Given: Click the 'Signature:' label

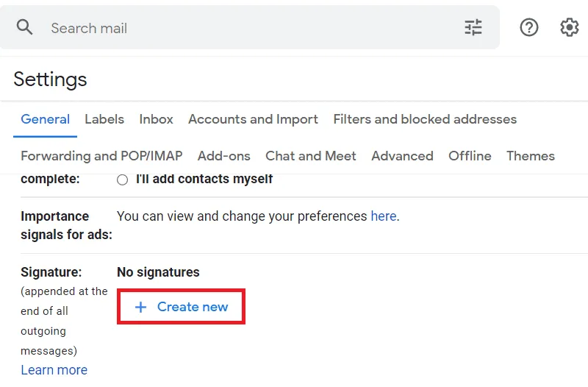Looking at the screenshot, I should pyautogui.click(x=51, y=272).
